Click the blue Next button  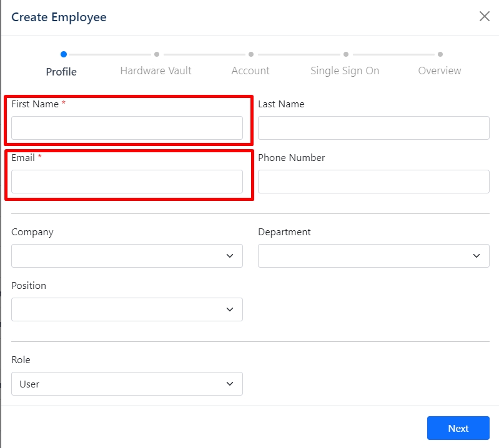458,428
